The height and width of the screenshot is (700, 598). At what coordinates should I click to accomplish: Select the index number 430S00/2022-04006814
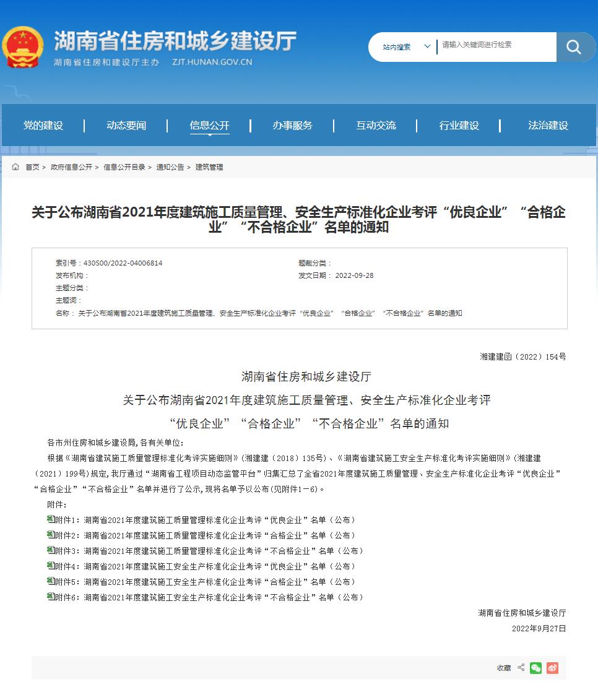(x=123, y=264)
